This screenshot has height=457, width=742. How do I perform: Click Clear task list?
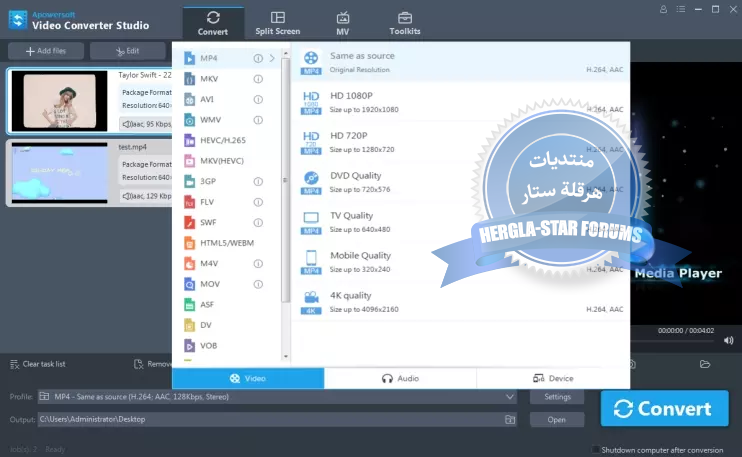click(38, 364)
